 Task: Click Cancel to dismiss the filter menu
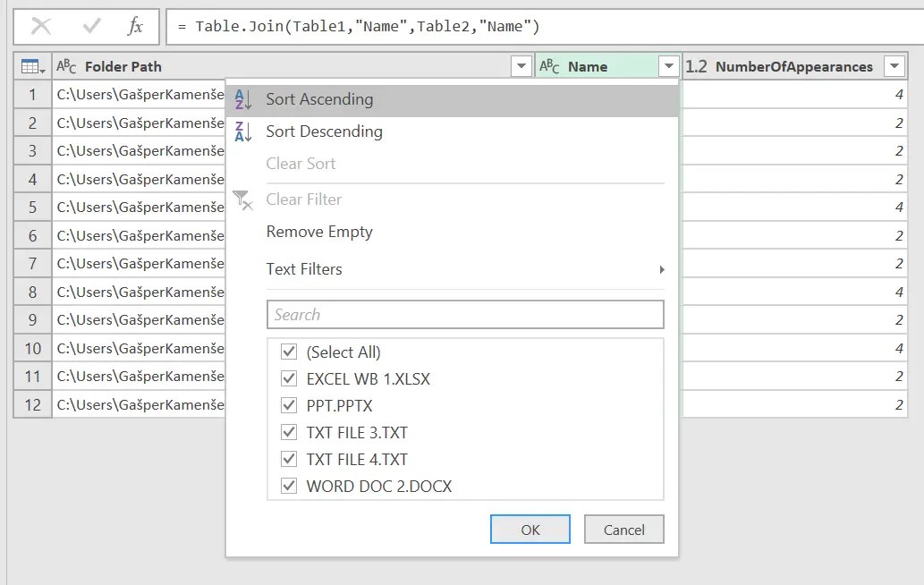(x=623, y=529)
